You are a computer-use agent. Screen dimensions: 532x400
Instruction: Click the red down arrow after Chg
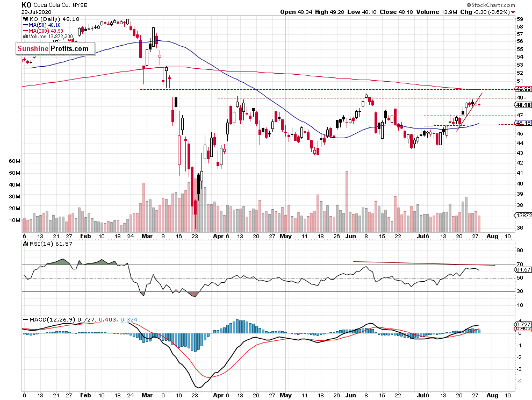tap(513, 12)
